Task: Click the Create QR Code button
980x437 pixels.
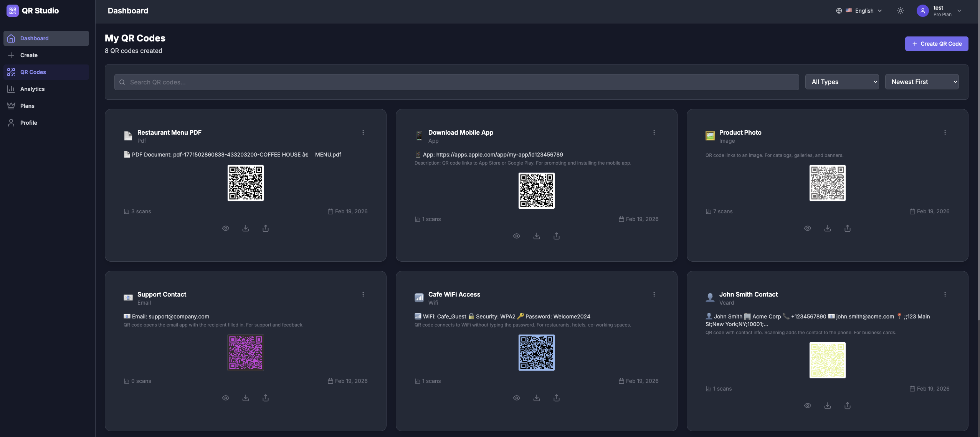Action: (x=936, y=43)
